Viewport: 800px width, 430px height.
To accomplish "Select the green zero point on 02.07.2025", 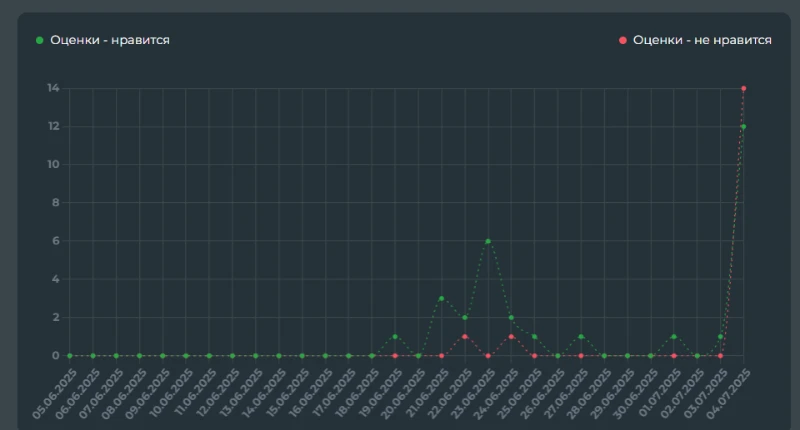I will click(x=697, y=356).
